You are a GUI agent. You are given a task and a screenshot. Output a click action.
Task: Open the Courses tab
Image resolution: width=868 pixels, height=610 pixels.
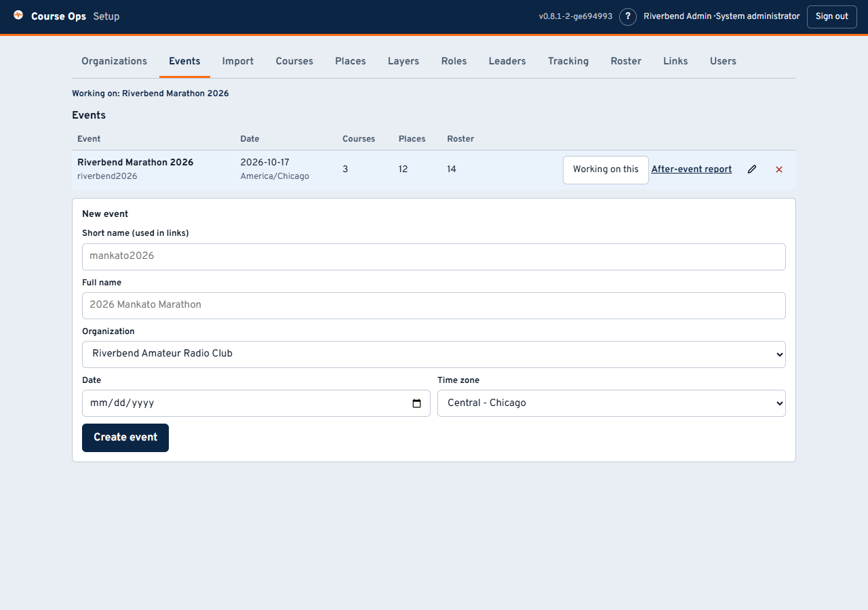click(294, 61)
